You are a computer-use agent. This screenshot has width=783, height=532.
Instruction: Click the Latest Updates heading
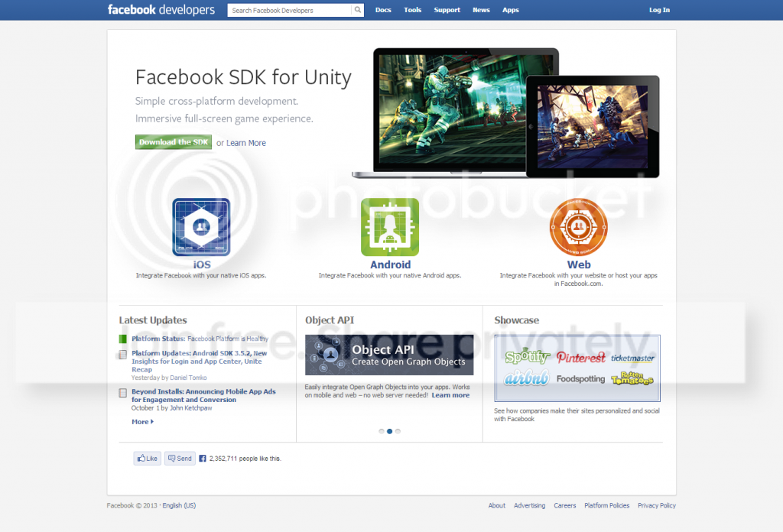[153, 320]
